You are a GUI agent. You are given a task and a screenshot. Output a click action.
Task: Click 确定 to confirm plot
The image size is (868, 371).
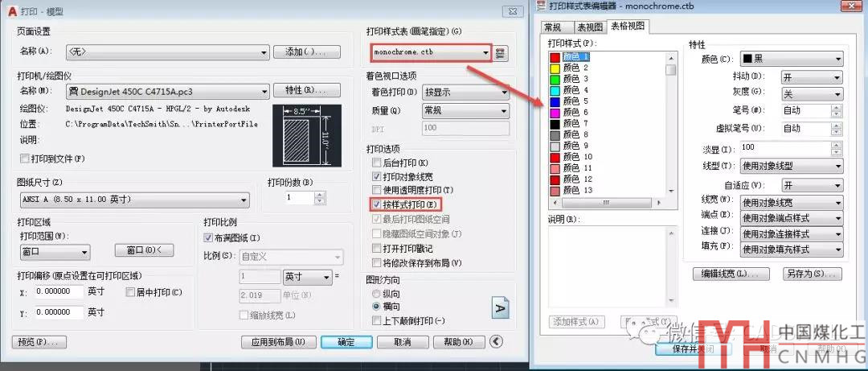coord(346,342)
